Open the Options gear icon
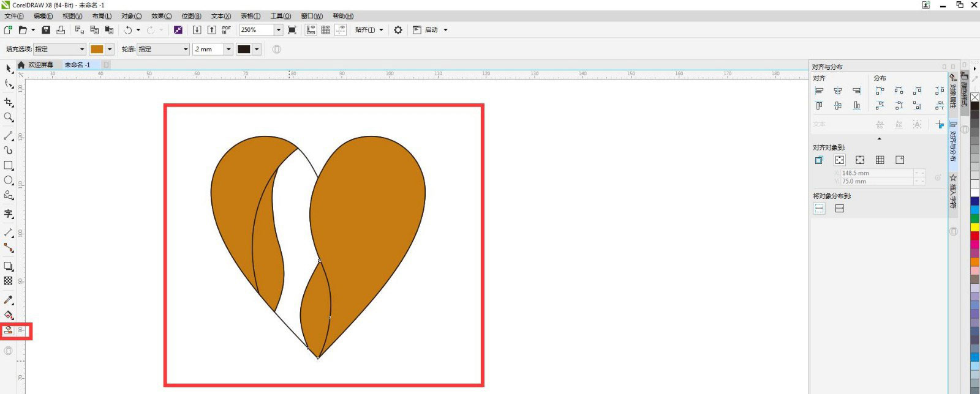The image size is (980, 394). pyautogui.click(x=398, y=30)
